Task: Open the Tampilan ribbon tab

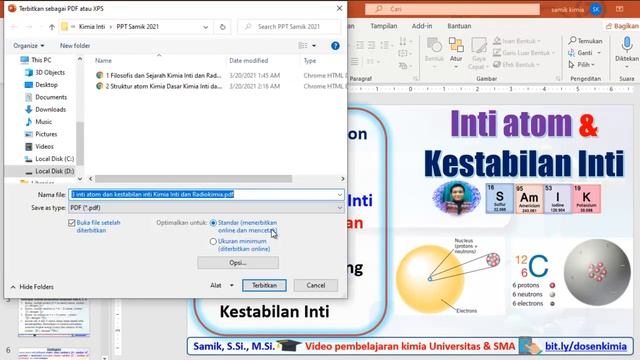Action: click(383, 26)
